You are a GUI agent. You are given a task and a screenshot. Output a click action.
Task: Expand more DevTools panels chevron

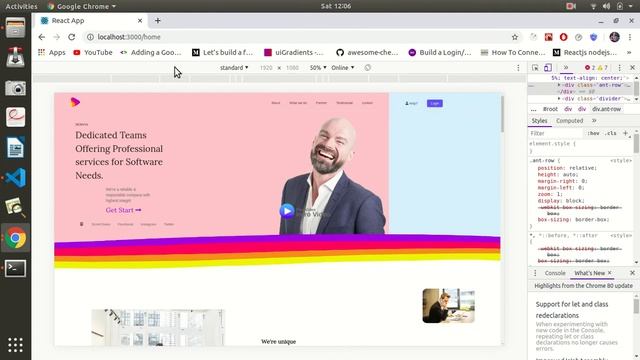(x=566, y=68)
